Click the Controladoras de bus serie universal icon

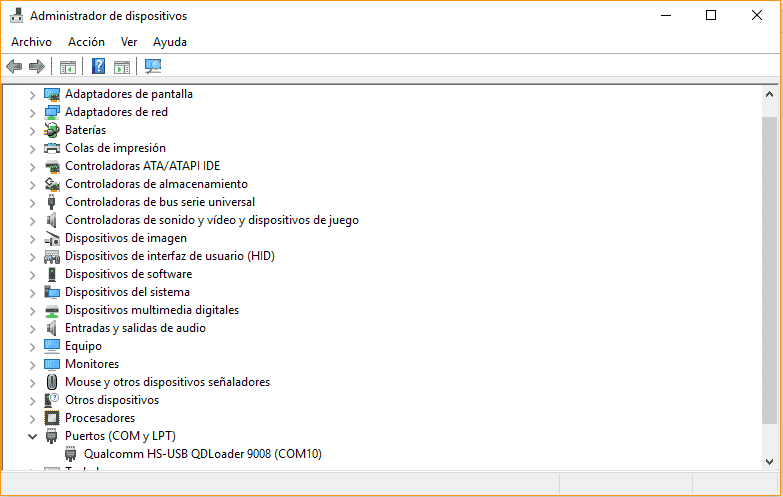(51, 202)
